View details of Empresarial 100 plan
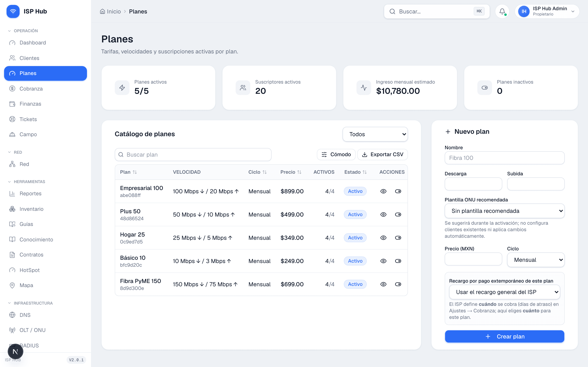The height and width of the screenshot is (367, 588). pyautogui.click(x=383, y=191)
